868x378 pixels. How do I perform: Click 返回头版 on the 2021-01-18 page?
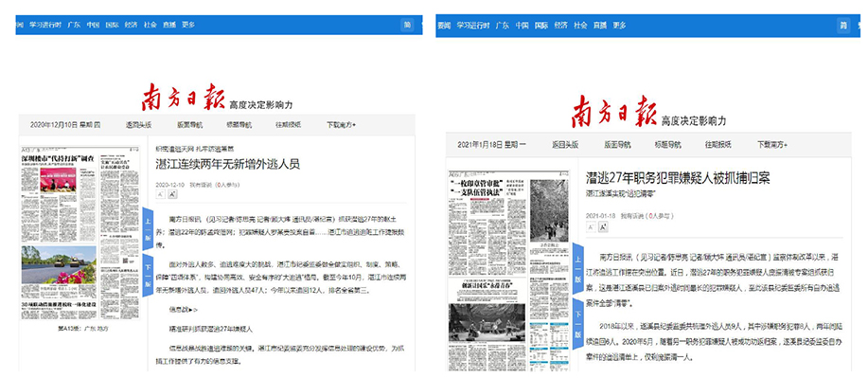pyautogui.click(x=565, y=145)
